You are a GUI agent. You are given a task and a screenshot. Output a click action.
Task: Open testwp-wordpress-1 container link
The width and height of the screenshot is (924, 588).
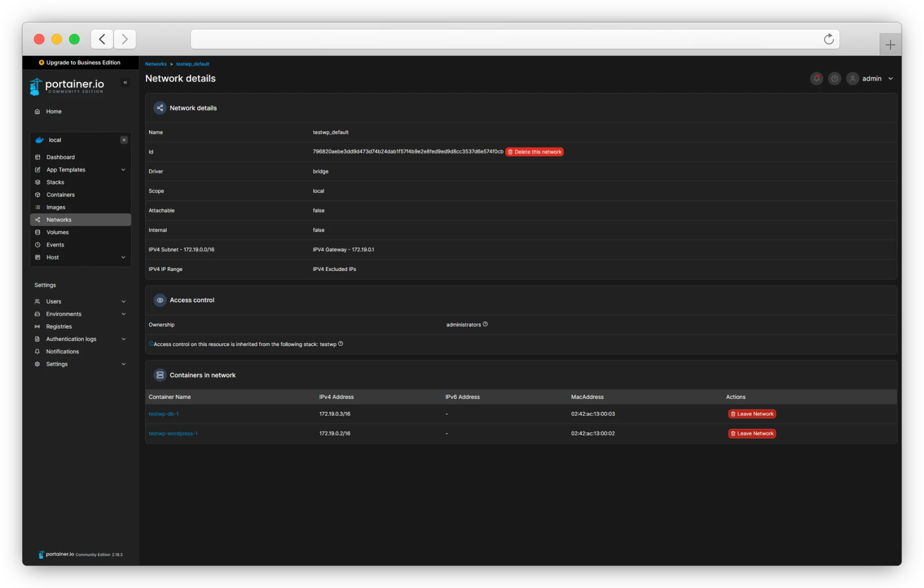[x=173, y=433]
